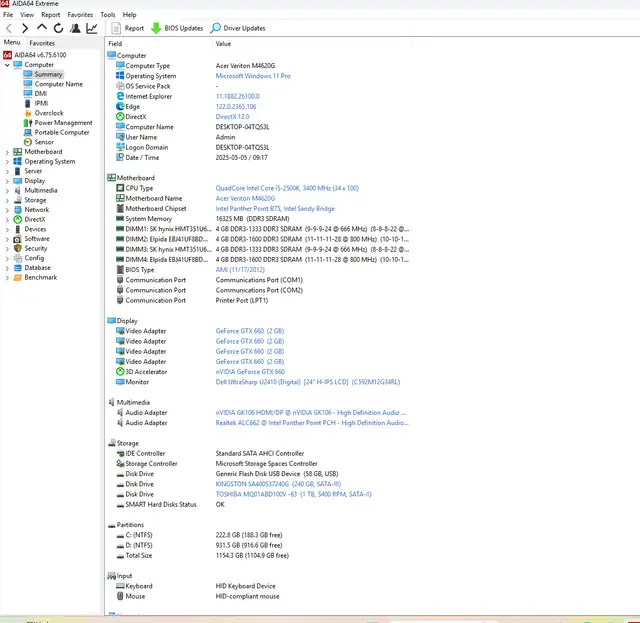Select Summary in the Computer tree
The height and width of the screenshot is (623, 640).
(x=48, y=74)
